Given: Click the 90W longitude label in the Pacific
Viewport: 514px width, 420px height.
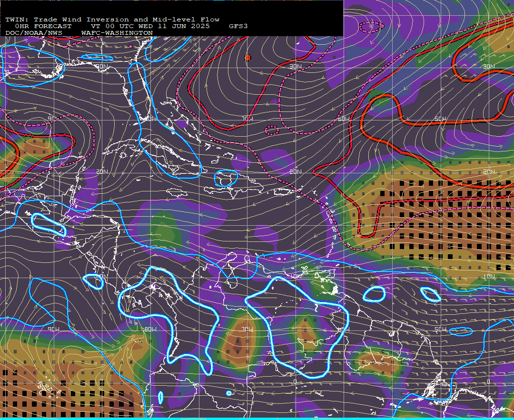Looking at the screenshot, I should click(53, 329).
